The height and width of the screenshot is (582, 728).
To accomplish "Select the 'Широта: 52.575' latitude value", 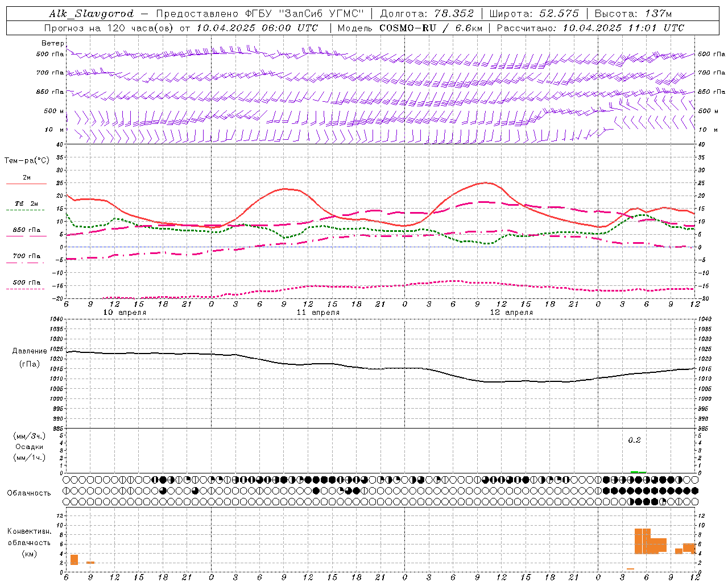I will point(534,14).
